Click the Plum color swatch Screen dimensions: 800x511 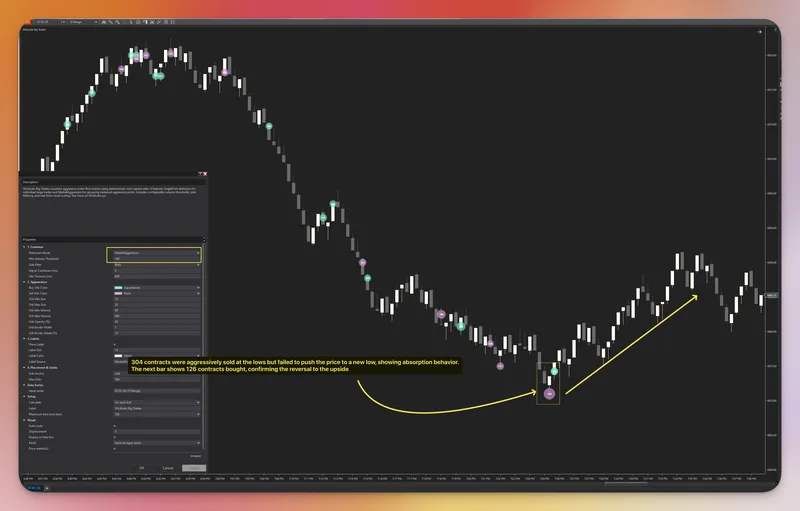[x=118, y=293]
